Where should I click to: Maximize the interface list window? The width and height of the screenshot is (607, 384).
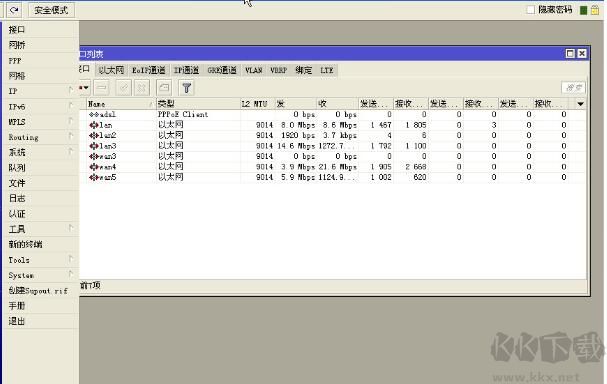click(x=570, y=53)
